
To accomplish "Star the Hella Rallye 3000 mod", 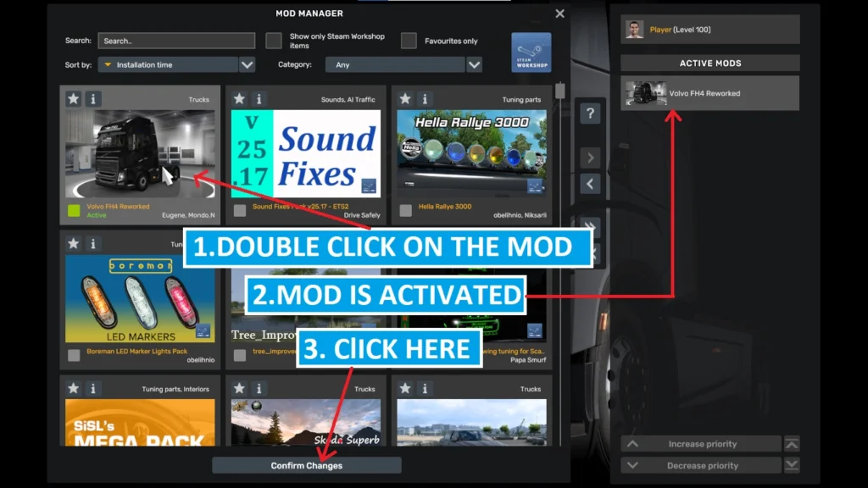I will [405, 99].
